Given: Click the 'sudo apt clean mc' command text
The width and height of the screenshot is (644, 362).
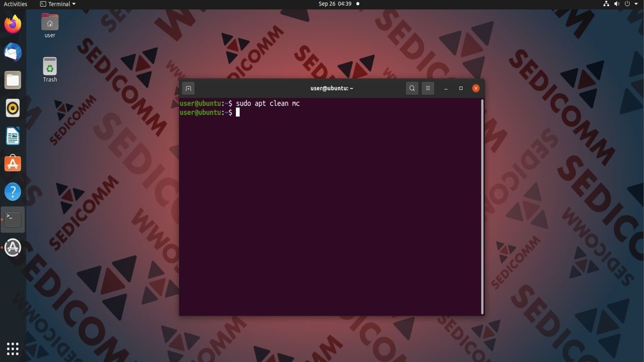Looking at the screenshot, I should (x=268, y=104).
